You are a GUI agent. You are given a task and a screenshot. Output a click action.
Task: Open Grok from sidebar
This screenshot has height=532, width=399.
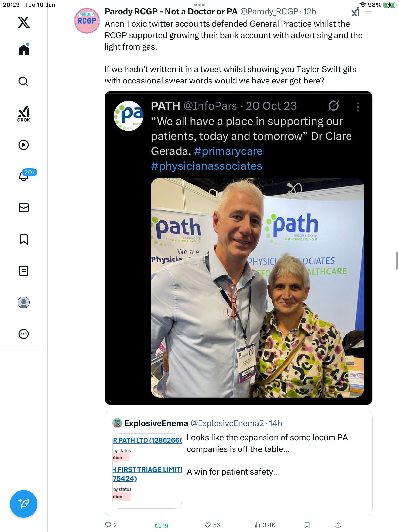click(x=24, y=114)
